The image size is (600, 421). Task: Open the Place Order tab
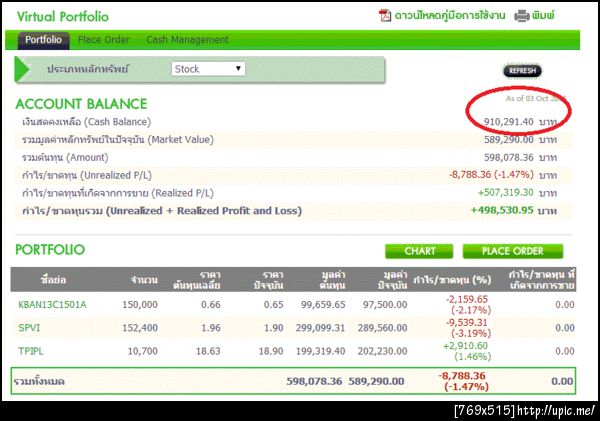coord(104,40)
